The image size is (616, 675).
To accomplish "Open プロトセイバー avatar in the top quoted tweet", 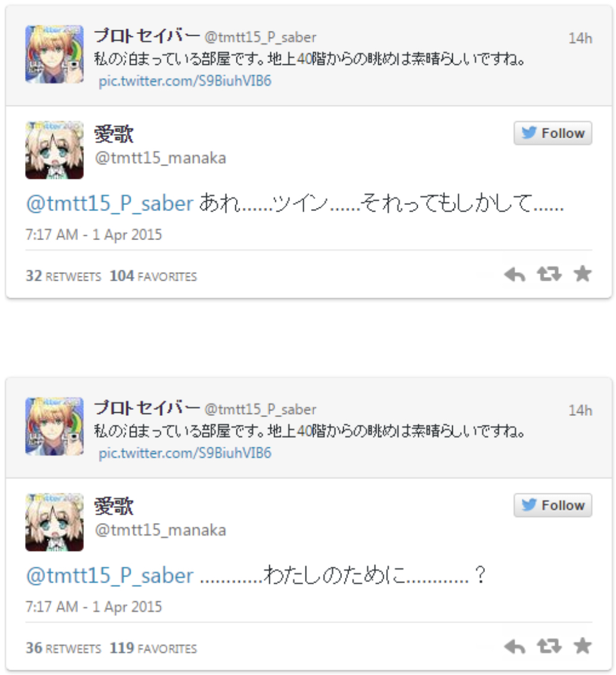I will pyautogui.click(x=54, y=54).
